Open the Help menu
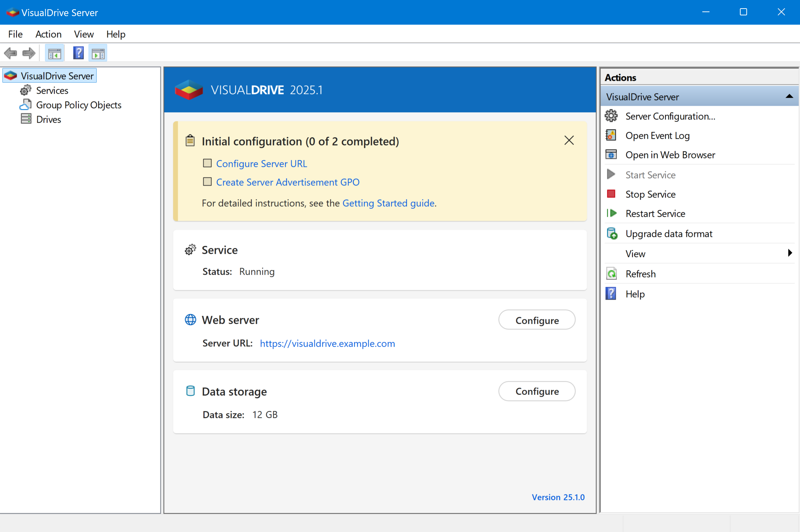This screenshot has width=800, height=532. [x=116, y=34]
